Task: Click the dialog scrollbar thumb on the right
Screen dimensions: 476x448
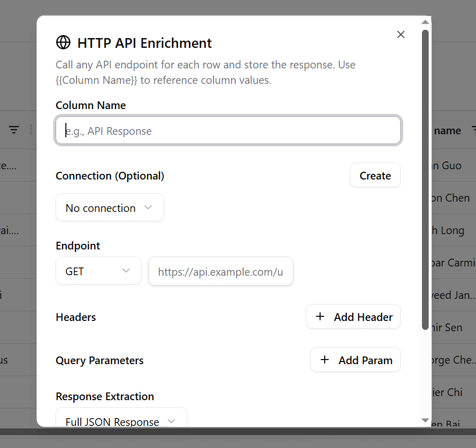Action: [425, 180]
